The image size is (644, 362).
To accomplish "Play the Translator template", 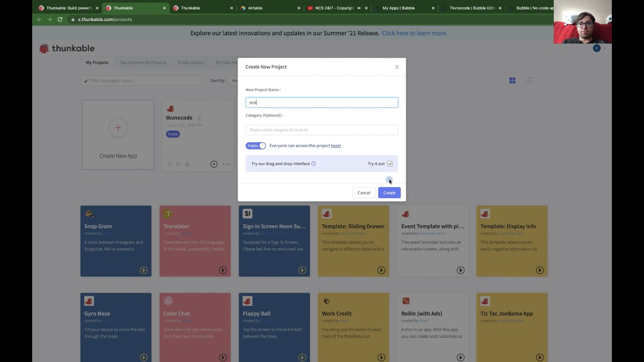I will point(223,270).
